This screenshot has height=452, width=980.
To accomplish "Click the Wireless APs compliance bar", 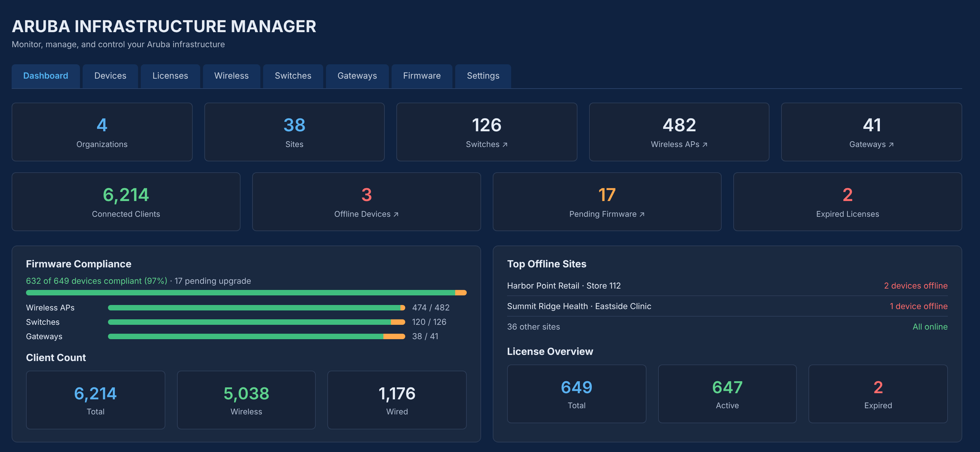I will point(256,308).
